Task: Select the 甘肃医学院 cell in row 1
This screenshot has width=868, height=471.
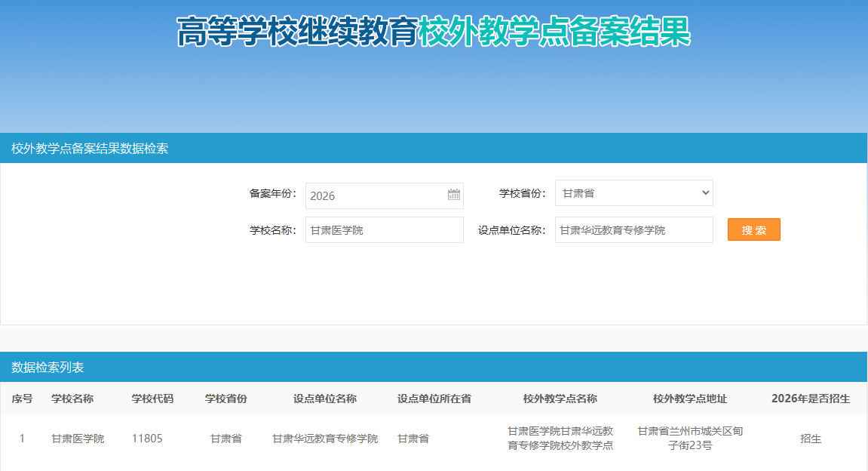Action: pos(78,439)
